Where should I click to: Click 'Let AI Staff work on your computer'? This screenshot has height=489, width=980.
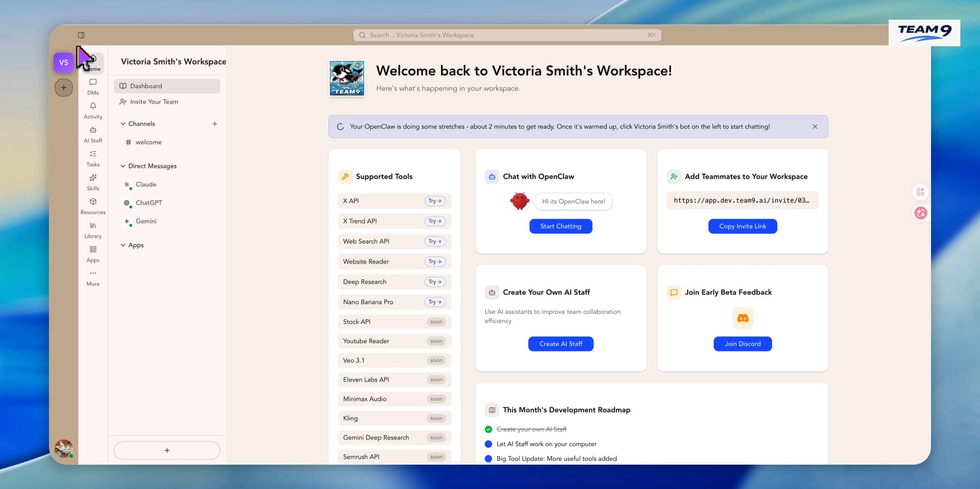click(546, 444)
